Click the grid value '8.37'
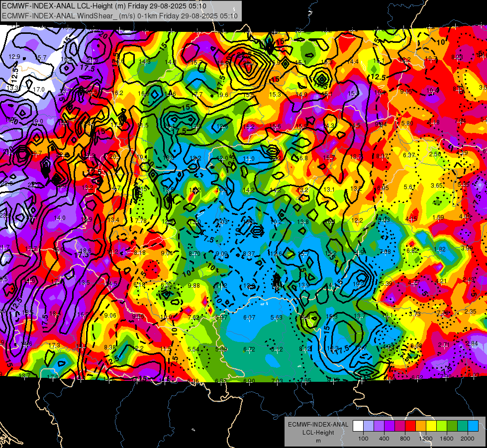Image resolution: width=487 pixels, height=448 pixels. (x=249, y=254)
